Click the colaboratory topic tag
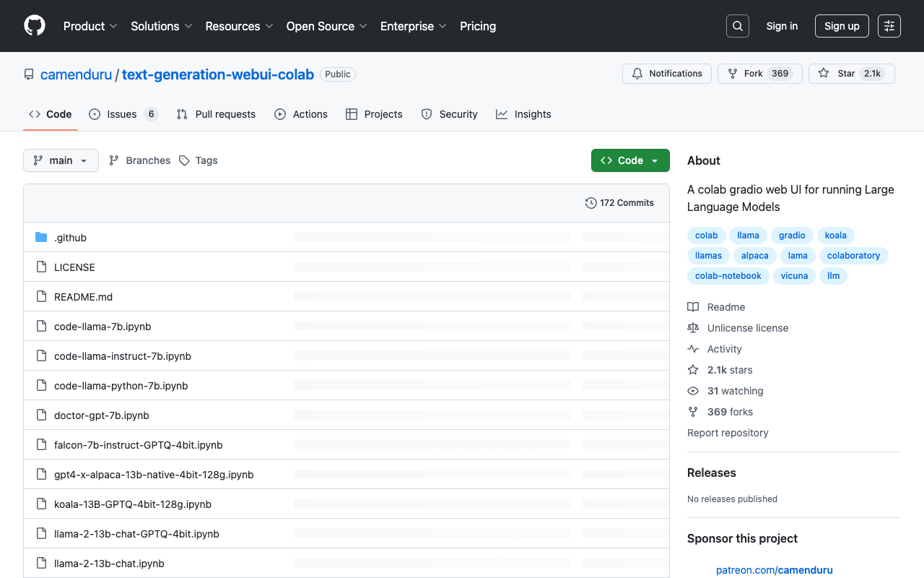The image size is (924, 578). pyautogui.click(x=854, y=256)
